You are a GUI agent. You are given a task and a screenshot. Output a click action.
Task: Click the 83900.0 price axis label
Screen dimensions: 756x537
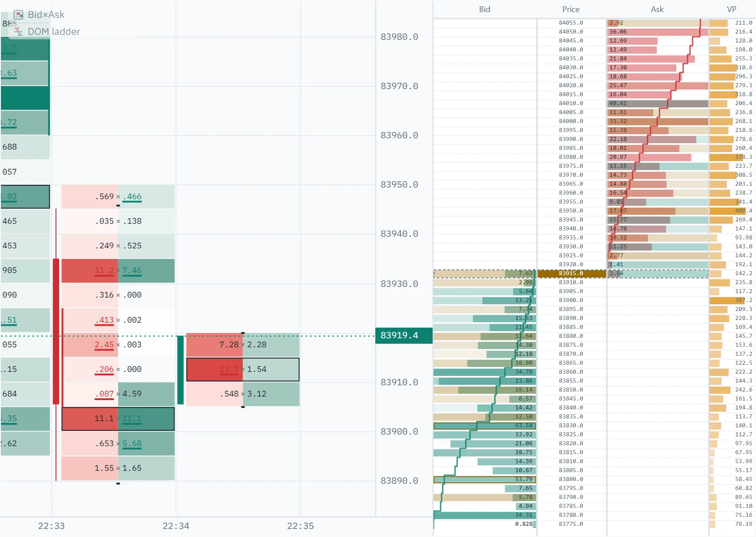point(399,432)
